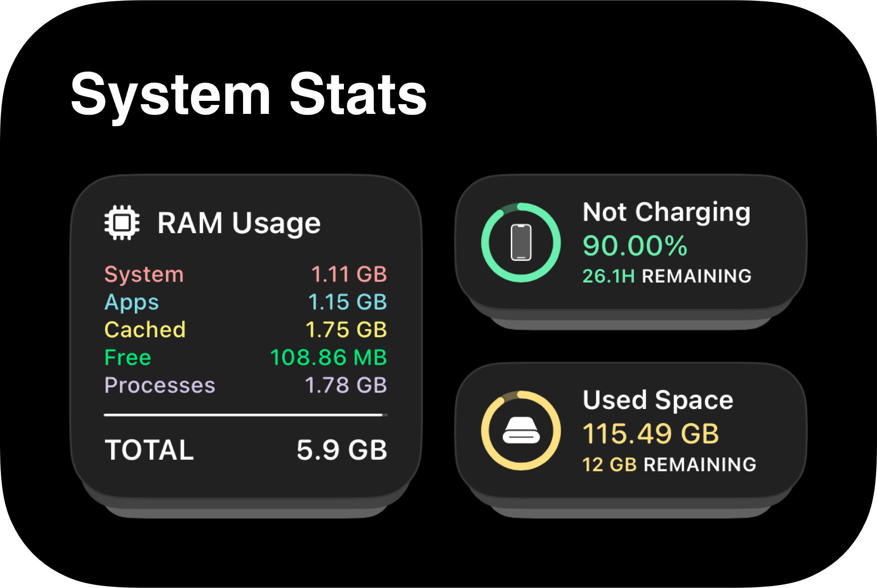Click the disk drive storage icon

[x=521, y=430]
